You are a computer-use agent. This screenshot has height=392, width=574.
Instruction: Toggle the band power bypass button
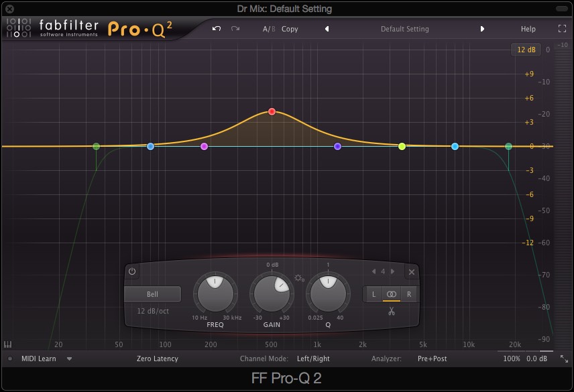pyautogui.click(x=132, y=271)
